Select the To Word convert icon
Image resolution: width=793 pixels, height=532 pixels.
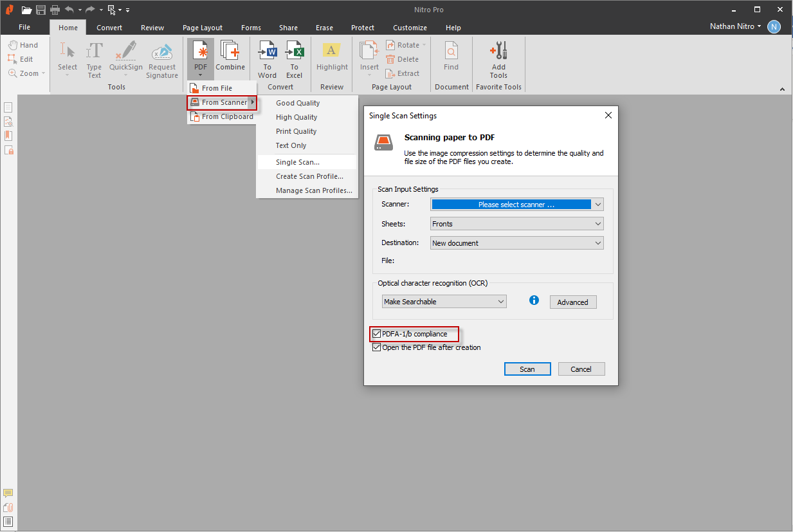[267, 51]
